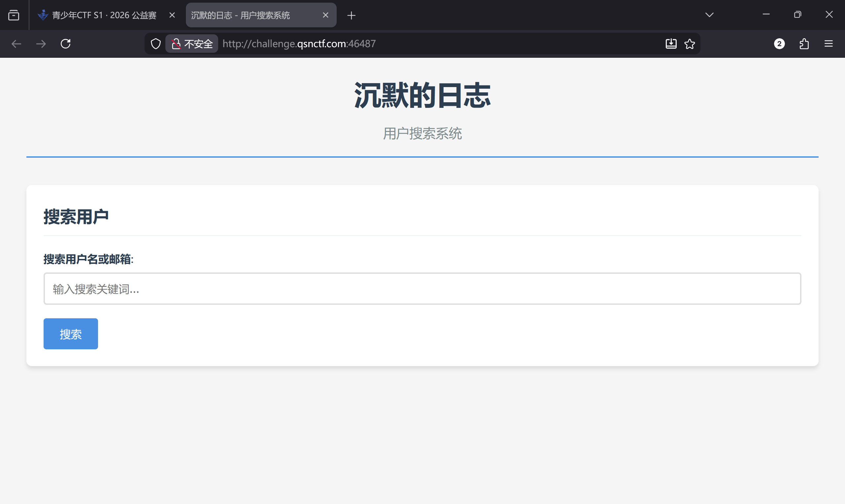Close the 青少年CTF S1 tab

[x=172, y=15]
